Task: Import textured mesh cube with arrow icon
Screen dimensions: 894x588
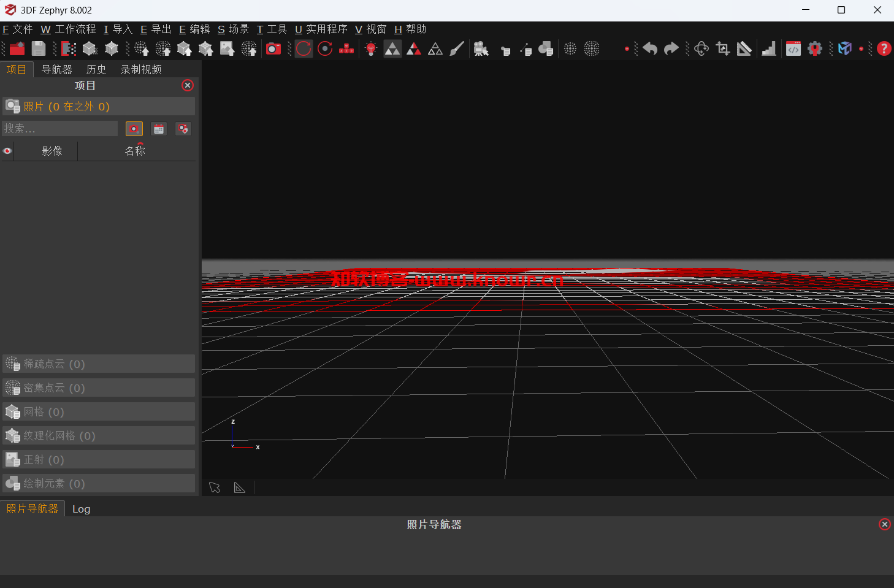Action: [x=206, y=49]
